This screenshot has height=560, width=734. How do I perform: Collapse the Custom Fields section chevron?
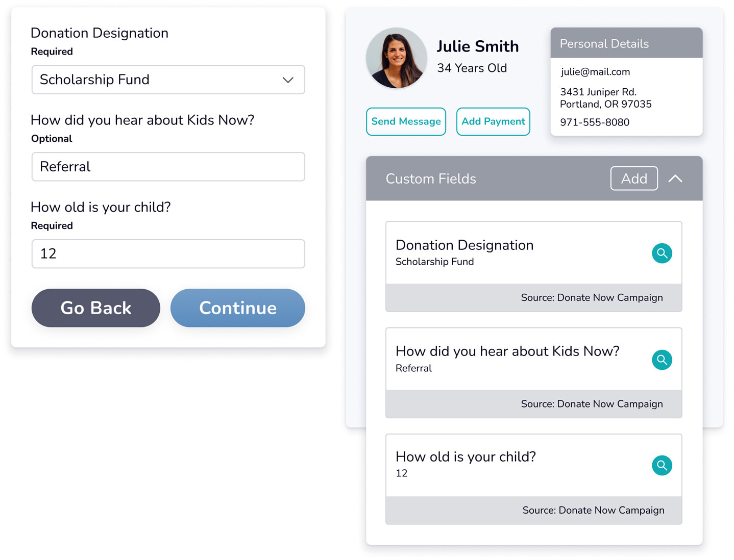[675, 179]
